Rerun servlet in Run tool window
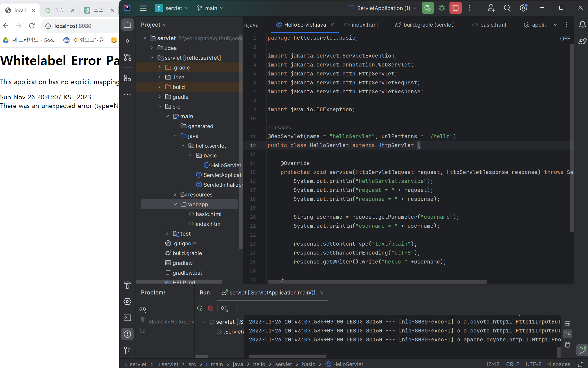 pos(200,308)
